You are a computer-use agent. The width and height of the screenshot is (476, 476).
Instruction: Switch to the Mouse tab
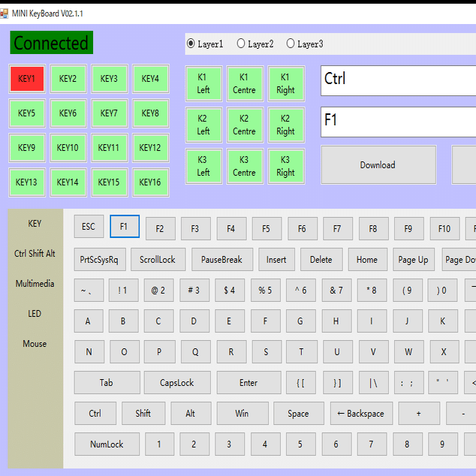coord(35,344)
